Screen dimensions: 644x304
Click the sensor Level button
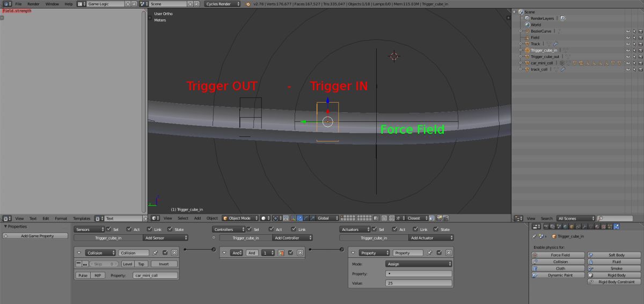tap(128, 264)
